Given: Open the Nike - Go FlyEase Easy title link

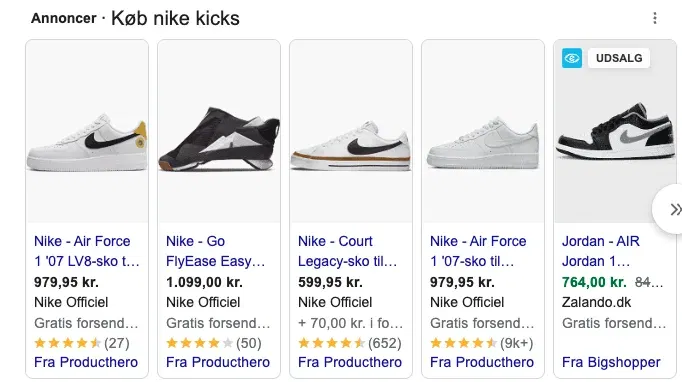Looking at the screenshot, I should tap(215, 251).
